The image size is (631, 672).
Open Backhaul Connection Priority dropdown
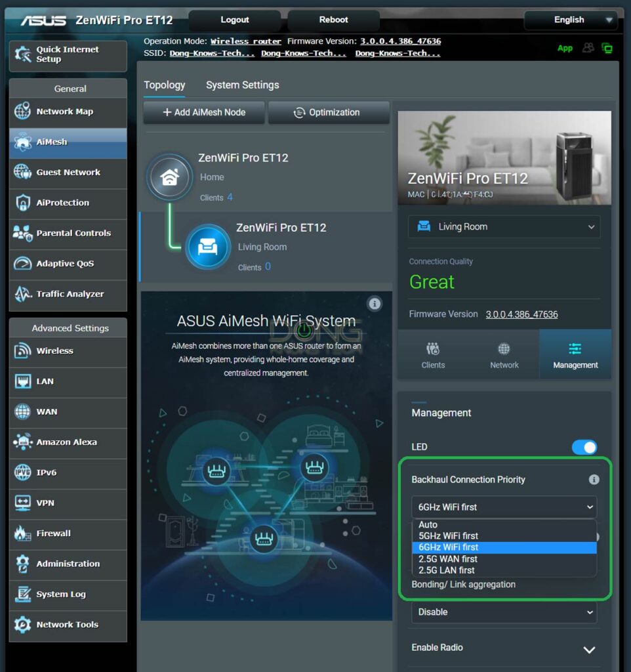504,507
